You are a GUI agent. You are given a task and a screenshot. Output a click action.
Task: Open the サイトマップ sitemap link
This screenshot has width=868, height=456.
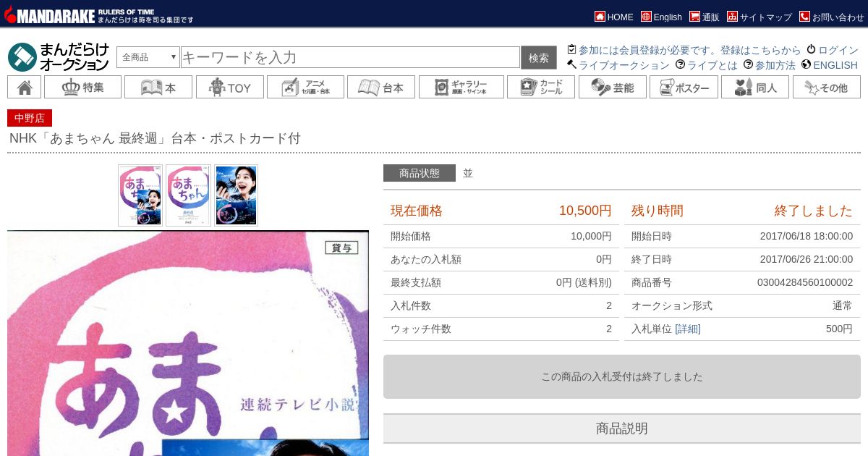759,17
